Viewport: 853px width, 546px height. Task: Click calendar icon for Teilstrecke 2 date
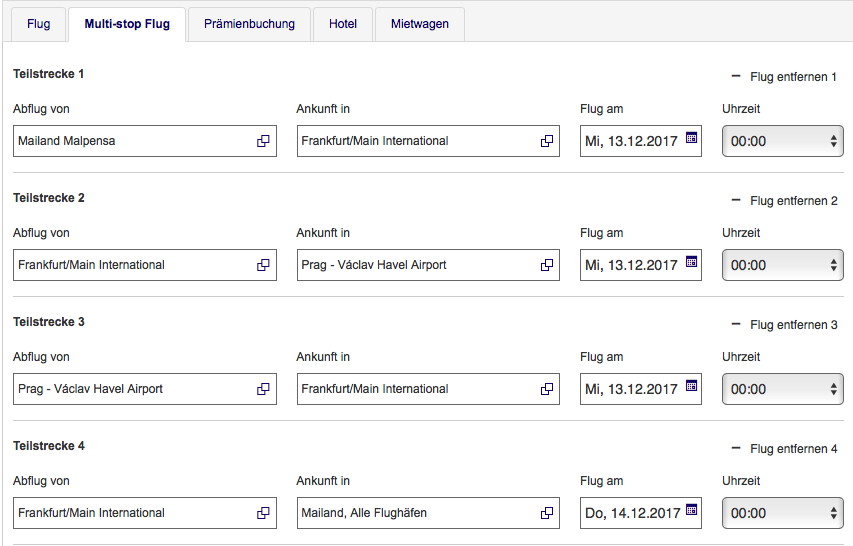691,263
